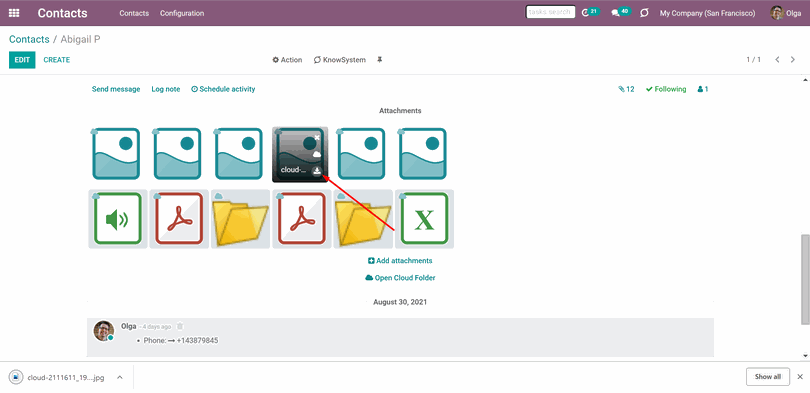The height and width of the screenshot is (393, 810).
Task: Click the phone value +143879845
Action: pos(198,341)
